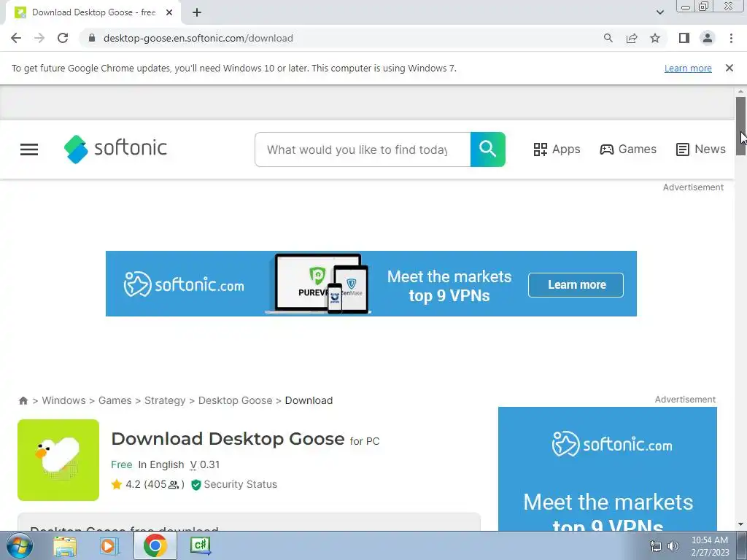This screenshot has height=560, width=747.
Task: Click the scrollbar down arrow
Action: click(x=740, y=524)
